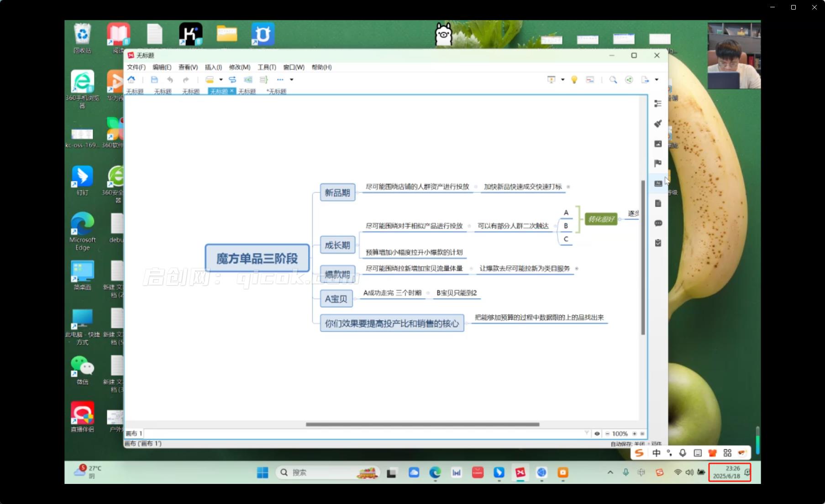The height and width of the screenshot is (504, 825).
Task: Collapse the 新品期 branch end toggle
Action: [x=568, y=187]
